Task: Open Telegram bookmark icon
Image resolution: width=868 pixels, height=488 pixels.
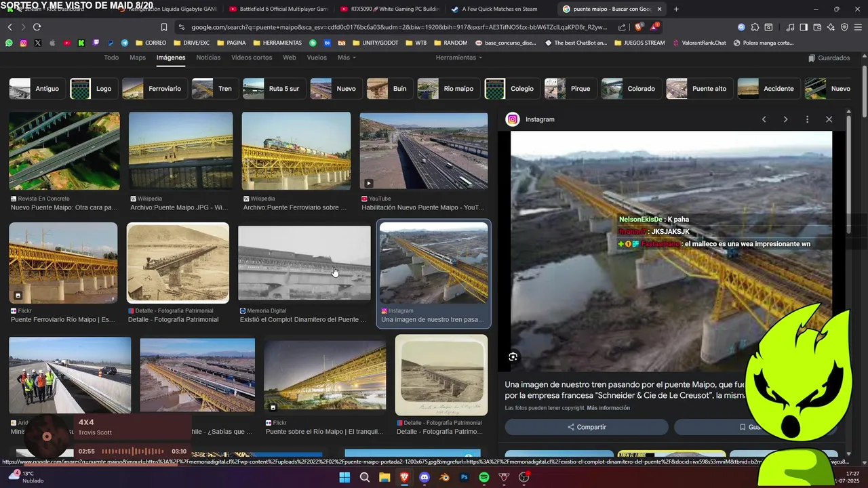Action: (x=125, y=43)
